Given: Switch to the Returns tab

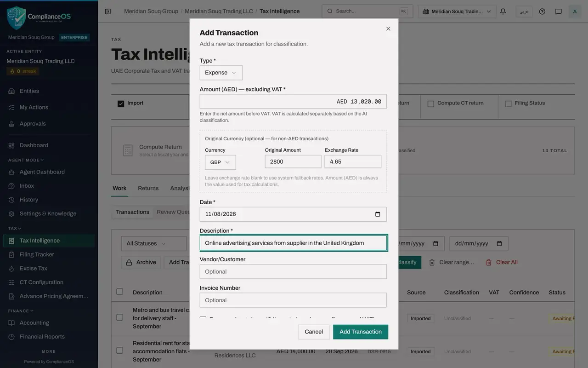Looking at the screenshot, I should click(x=148, y=188).
